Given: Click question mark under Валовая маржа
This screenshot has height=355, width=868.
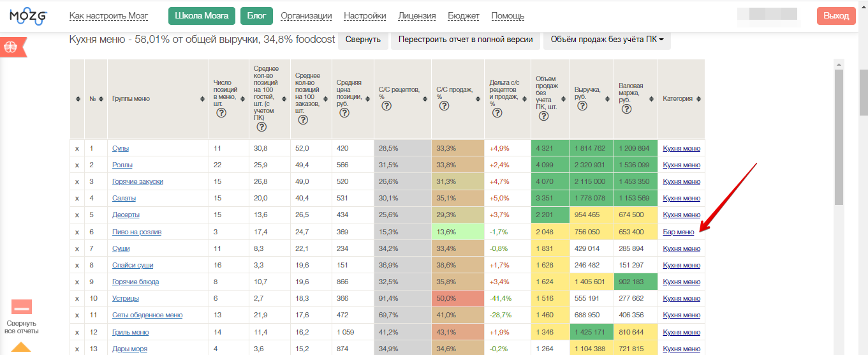Looking at the screenshot, I should click(626, 109).
